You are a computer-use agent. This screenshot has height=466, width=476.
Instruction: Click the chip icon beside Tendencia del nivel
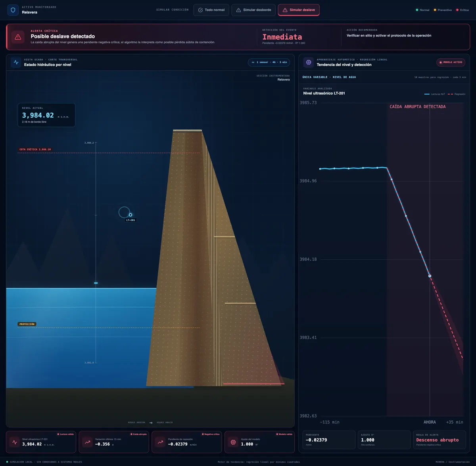309,62
